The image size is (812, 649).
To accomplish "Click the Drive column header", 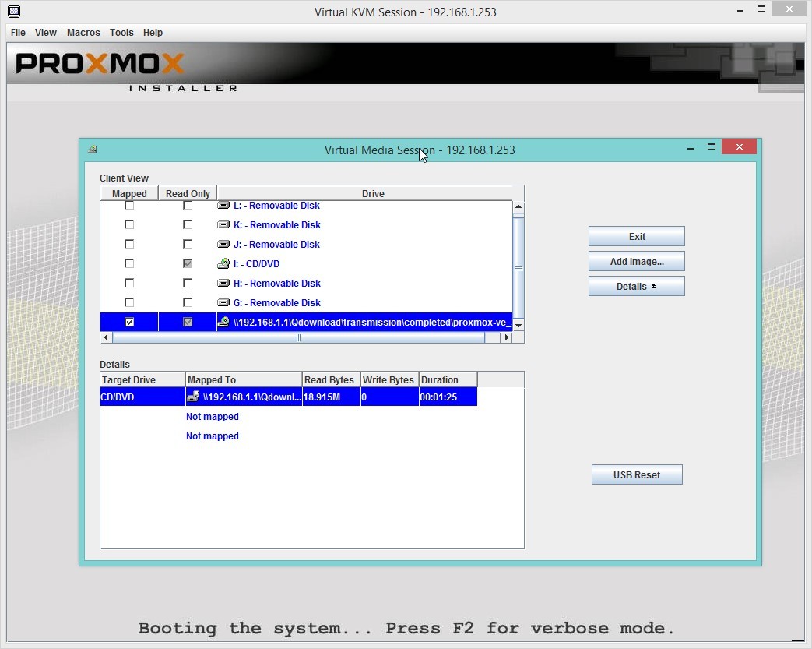I will pos(373,193).
